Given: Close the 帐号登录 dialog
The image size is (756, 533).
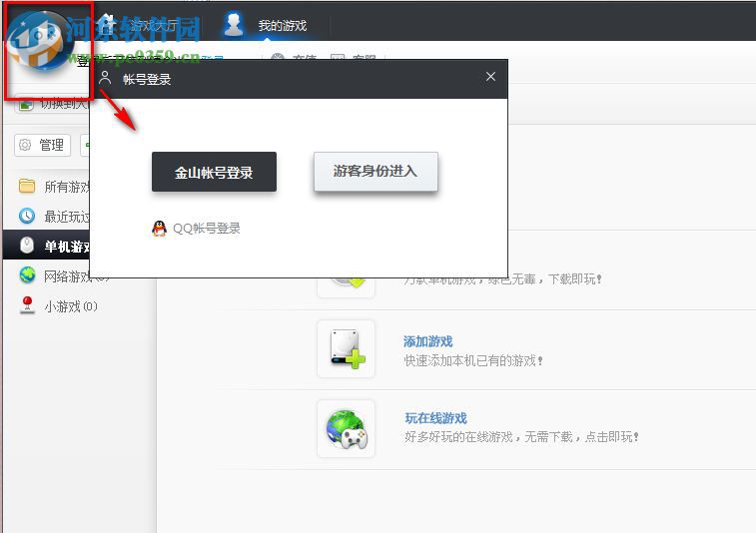Looking at the screenshot, I should tap(490, 77).
